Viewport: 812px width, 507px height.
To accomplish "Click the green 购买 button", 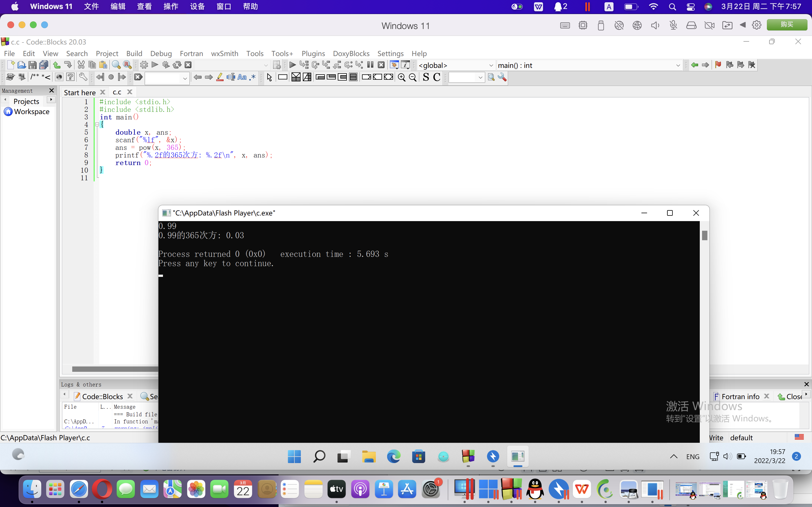I will tap(787, 25).
